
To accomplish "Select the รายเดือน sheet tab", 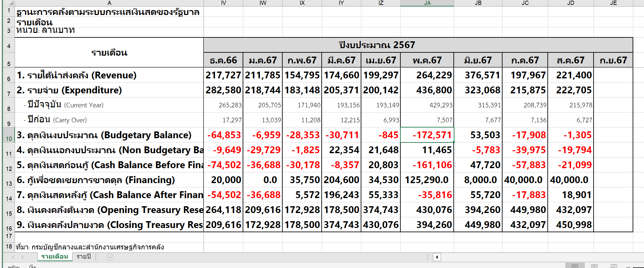I will pos(55,257).
